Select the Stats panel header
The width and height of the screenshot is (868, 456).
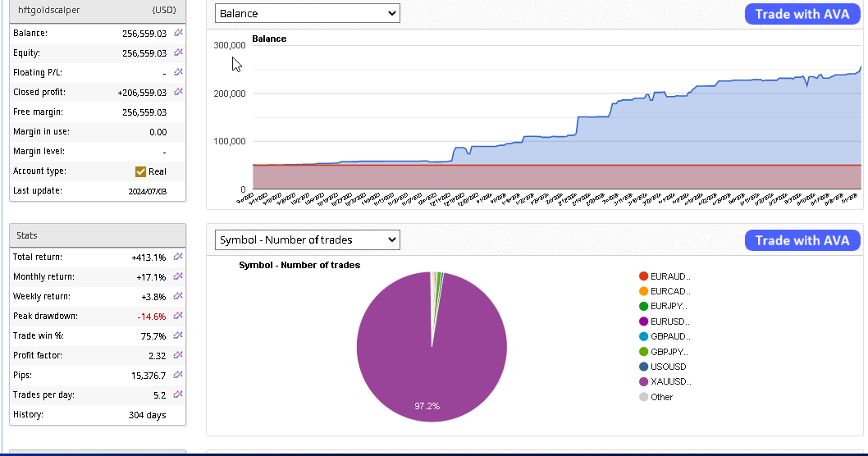[98, 235]
